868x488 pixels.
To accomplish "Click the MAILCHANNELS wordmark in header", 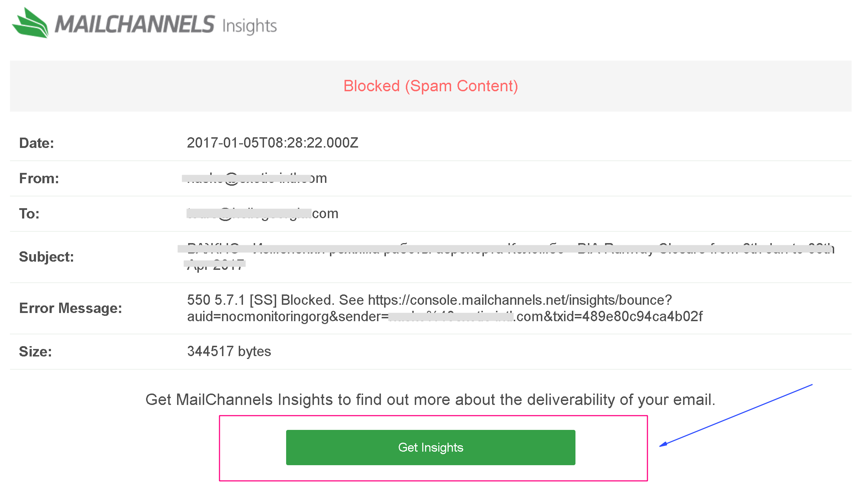I will coord(134,25).
